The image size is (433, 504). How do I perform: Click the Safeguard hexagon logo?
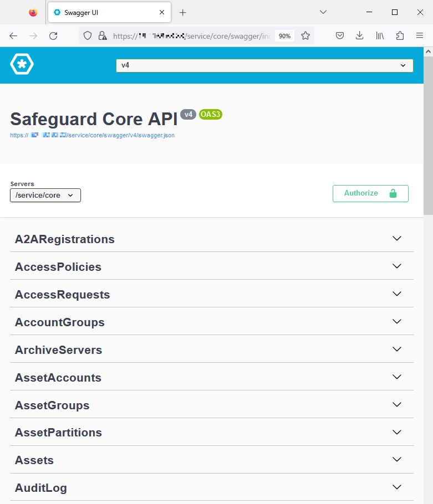22,64
